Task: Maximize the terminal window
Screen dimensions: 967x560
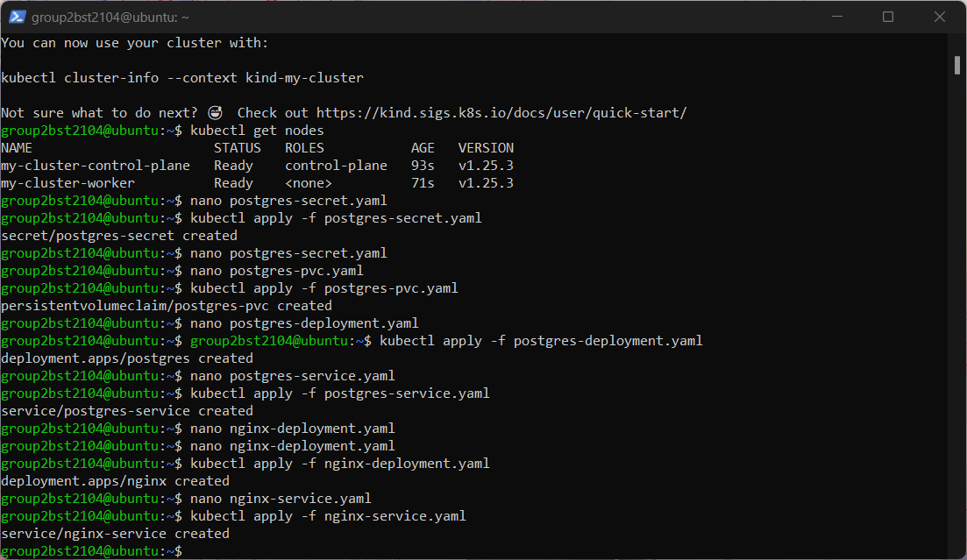Action: click(x=888, y=17)
